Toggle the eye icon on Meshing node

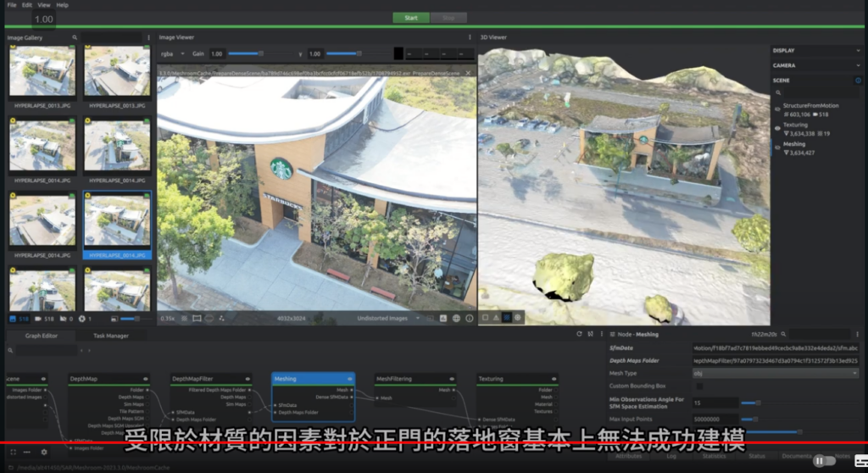point(349,379)
